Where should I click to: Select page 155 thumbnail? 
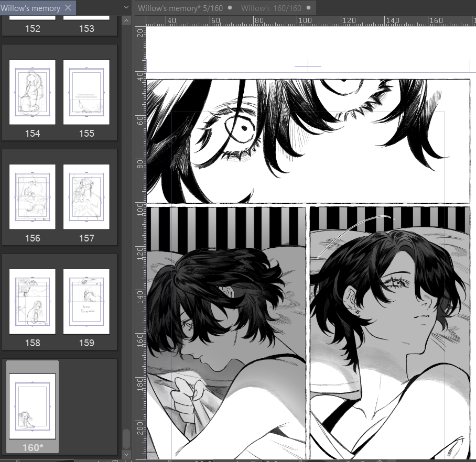pyautogui.click(x=86, y=92)
